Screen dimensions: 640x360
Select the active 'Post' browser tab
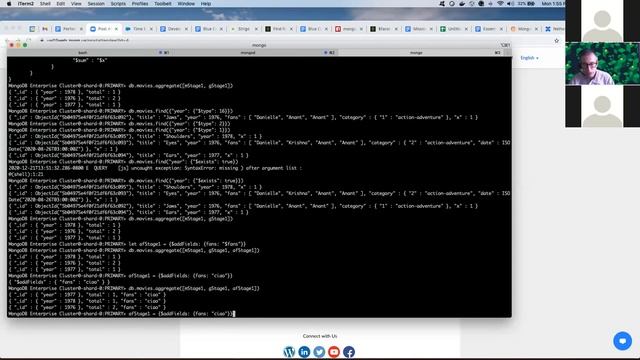(x=104, y=29)
